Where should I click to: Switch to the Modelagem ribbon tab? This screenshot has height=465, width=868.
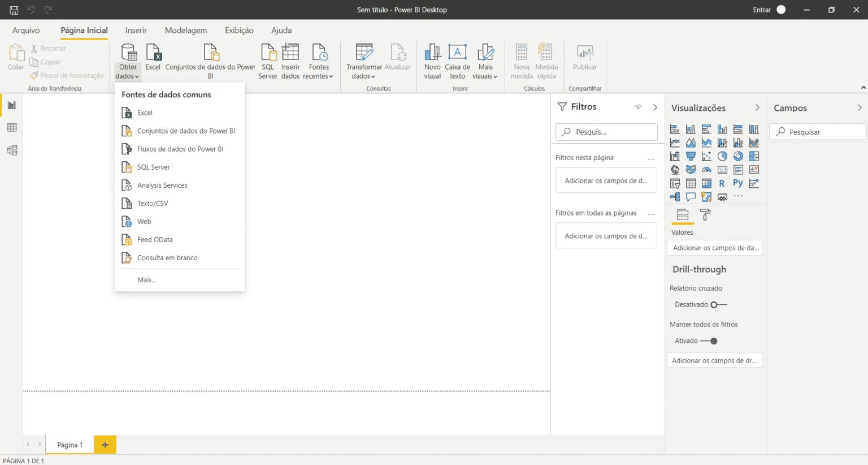186,30
